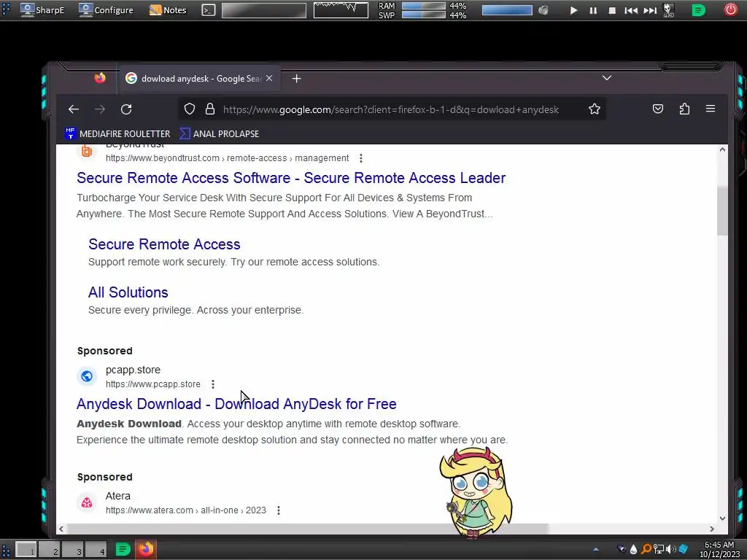
Task: Click the CPU usage graph monitor
Action: click(341, 10)
